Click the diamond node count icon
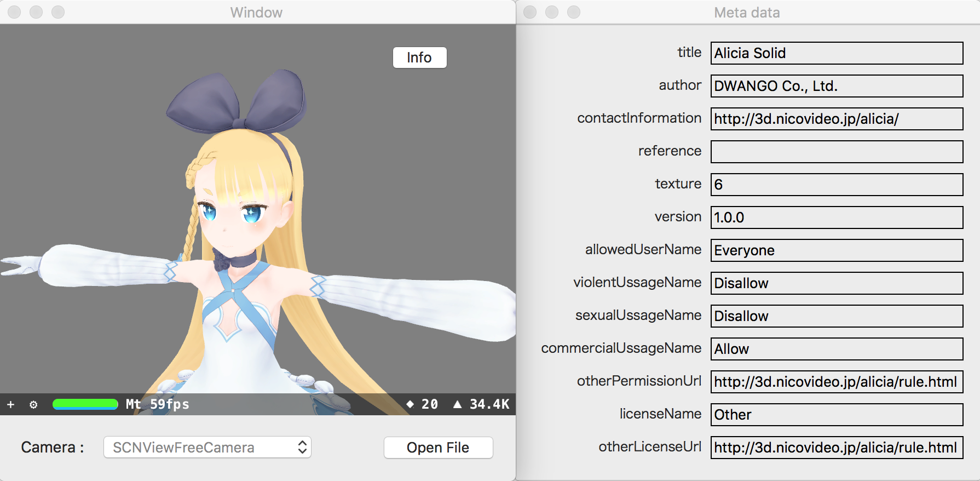 pyautogui.click(x=410, y=404)
